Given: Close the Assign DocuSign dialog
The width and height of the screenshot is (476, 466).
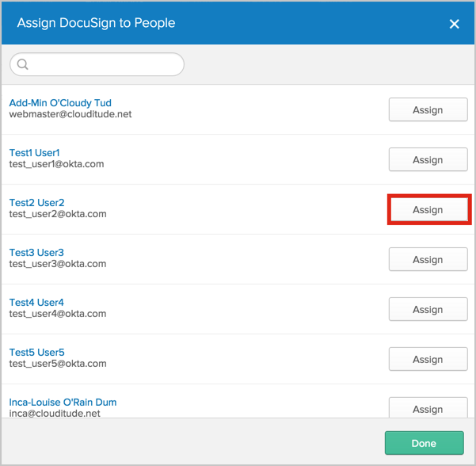Looking at the screenshot, I should [x=454, y=24].
